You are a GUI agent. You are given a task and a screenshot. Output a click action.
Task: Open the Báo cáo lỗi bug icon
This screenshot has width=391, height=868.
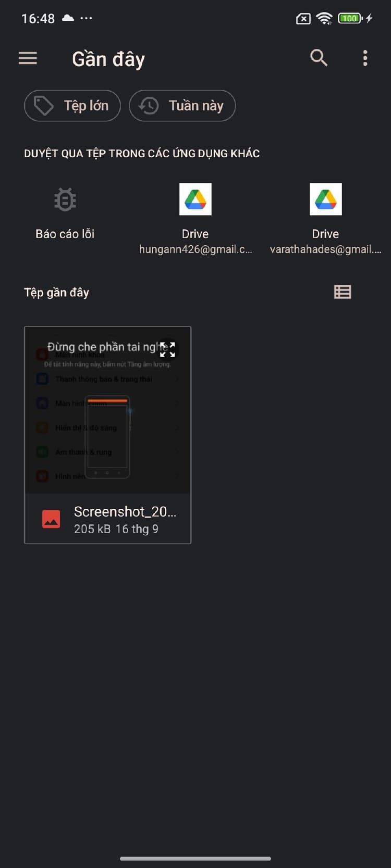tap(65, 199)
